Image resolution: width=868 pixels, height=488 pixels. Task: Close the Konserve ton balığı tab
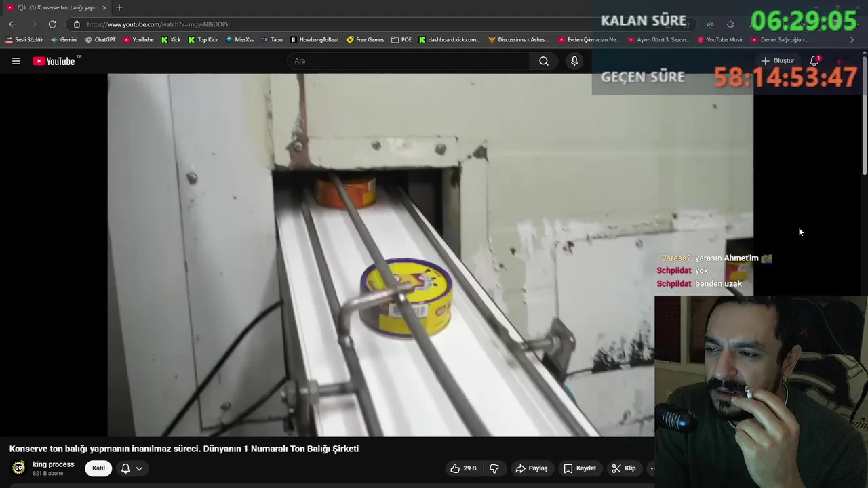click(104, 7)
